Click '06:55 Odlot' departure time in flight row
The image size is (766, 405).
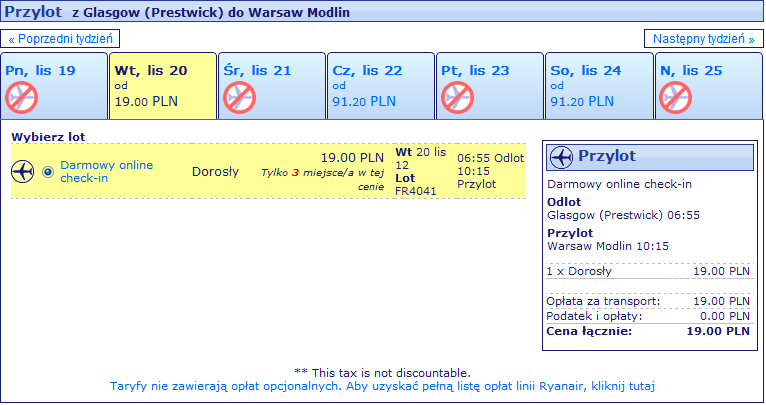coord(490,158)
